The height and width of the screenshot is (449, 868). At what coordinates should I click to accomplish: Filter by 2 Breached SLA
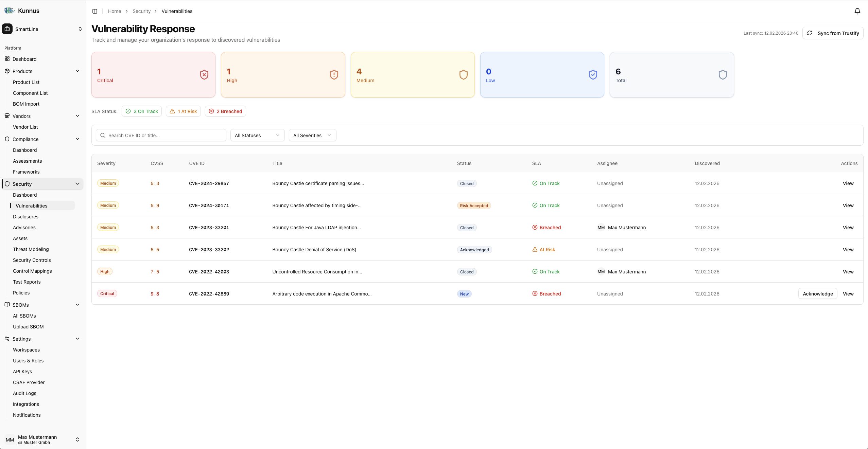(x=225, y=111)
